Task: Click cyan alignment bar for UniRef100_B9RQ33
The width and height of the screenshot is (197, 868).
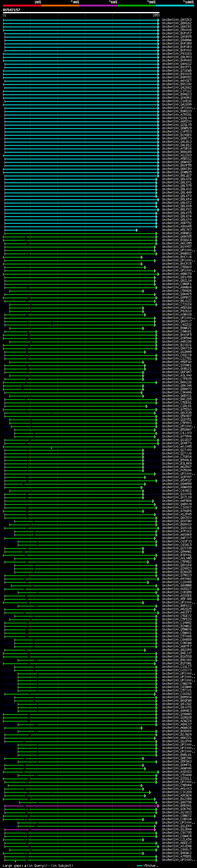Action: coord(82,111)
